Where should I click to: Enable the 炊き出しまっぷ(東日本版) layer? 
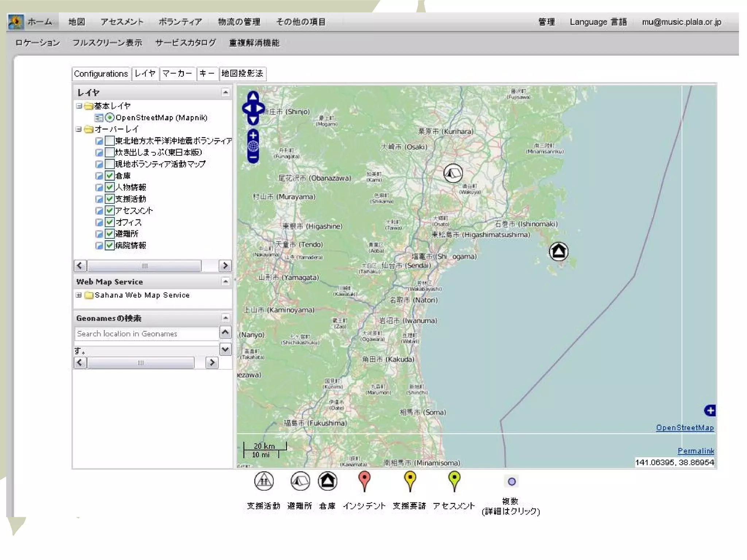click(x=109, y=152)
